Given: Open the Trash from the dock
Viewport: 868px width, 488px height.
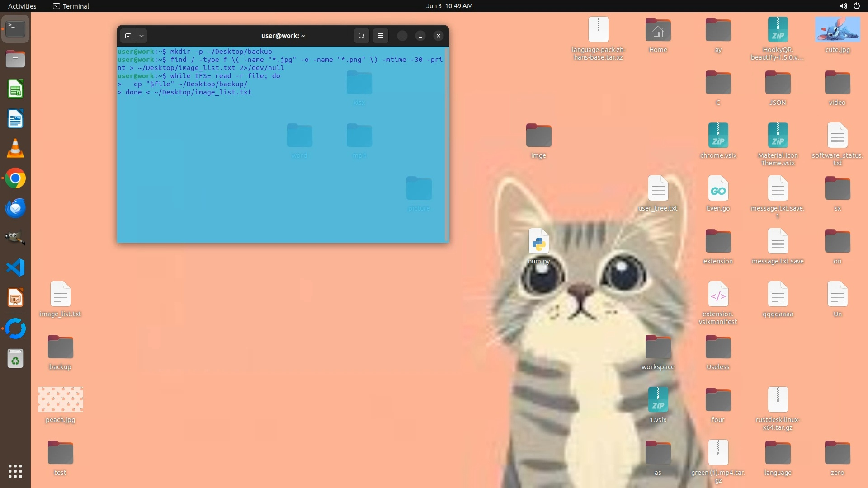Looking at the screenshot, I should (x=15, y=359).
